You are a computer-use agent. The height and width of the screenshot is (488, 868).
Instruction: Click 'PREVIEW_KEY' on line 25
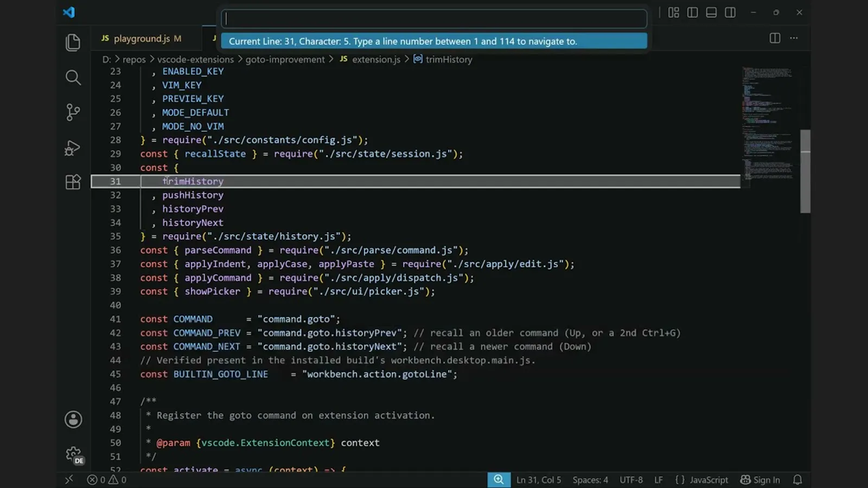coord(193,99)
